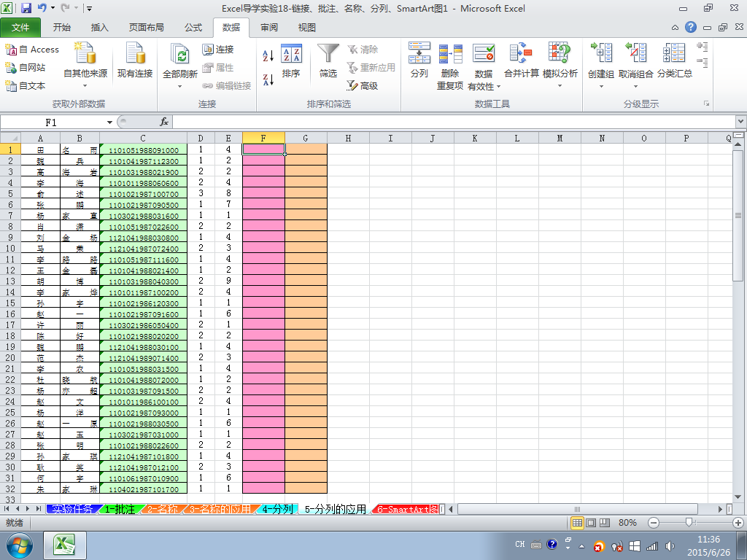Undo the last action
This screenshot has width=747, height=560.
pos(42,8)
